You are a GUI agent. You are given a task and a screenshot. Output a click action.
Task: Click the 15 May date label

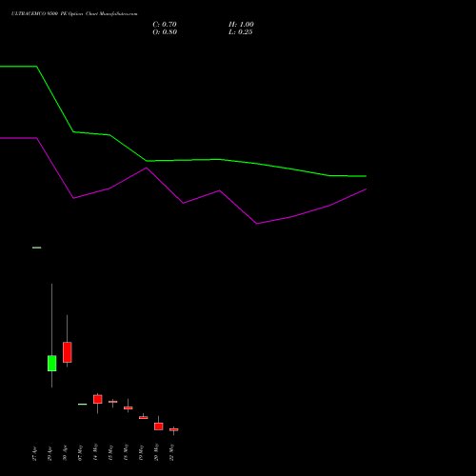click(110, 453)
